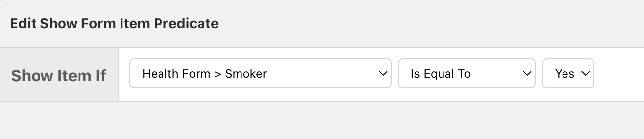Click the chevron on the Is Equal To selector
Image resolution: width=644 pixels, height=139 pixels.
click(527, 73)
